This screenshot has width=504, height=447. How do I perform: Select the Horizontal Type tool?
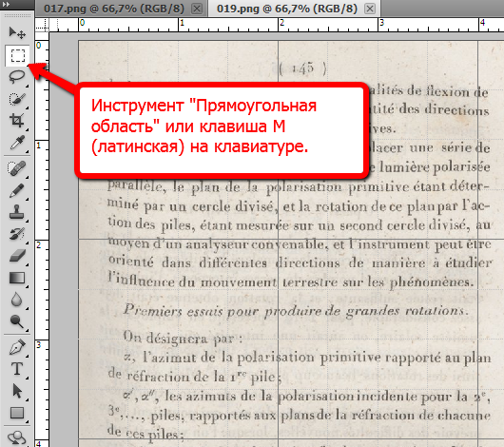pos(17,369)
